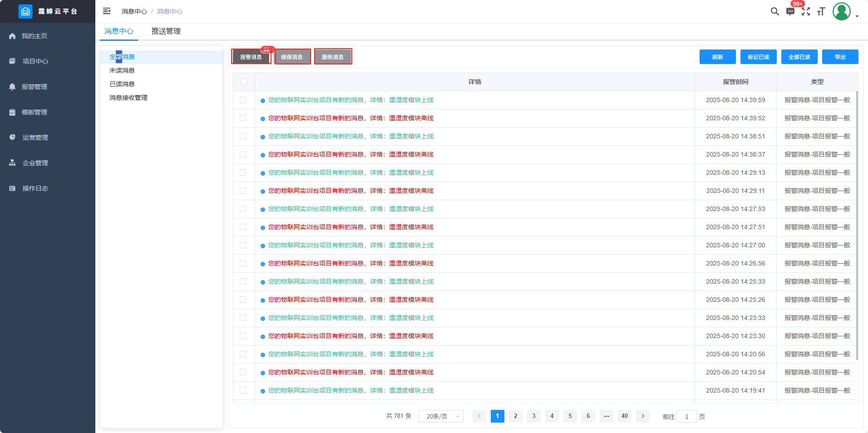Check the row dated 2025-08-20 14:39:59
Image resolution: width=868 pixels, height=433 pixels.
(243, 100)
